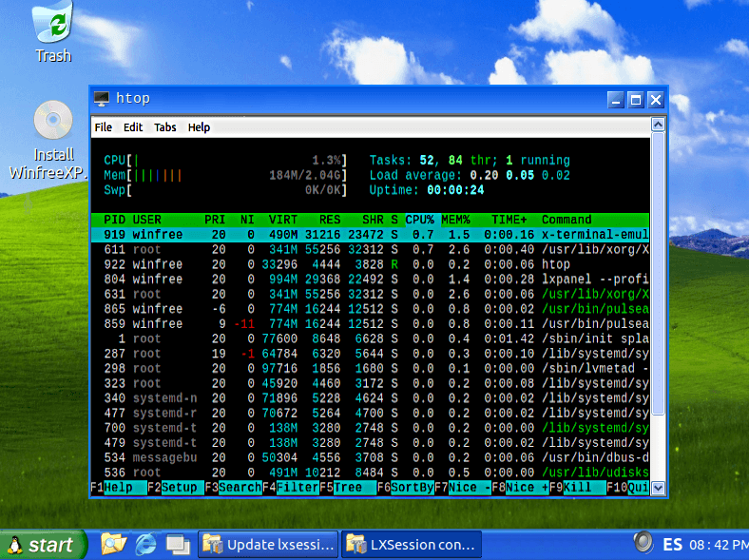Select process 611 /usr/lib/xorg row

pos(370,249)
